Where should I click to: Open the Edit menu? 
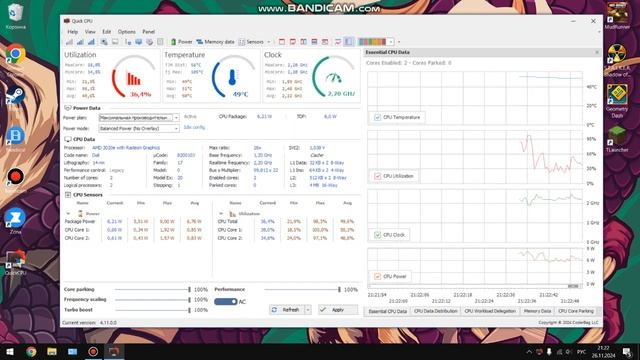coord(107,31)
